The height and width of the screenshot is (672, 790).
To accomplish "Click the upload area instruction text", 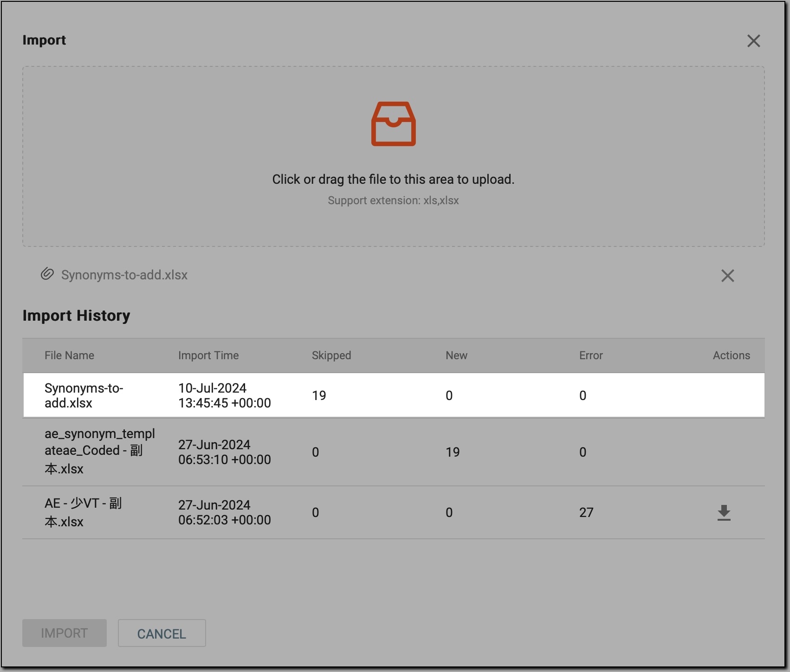I will tap(393, 179).
